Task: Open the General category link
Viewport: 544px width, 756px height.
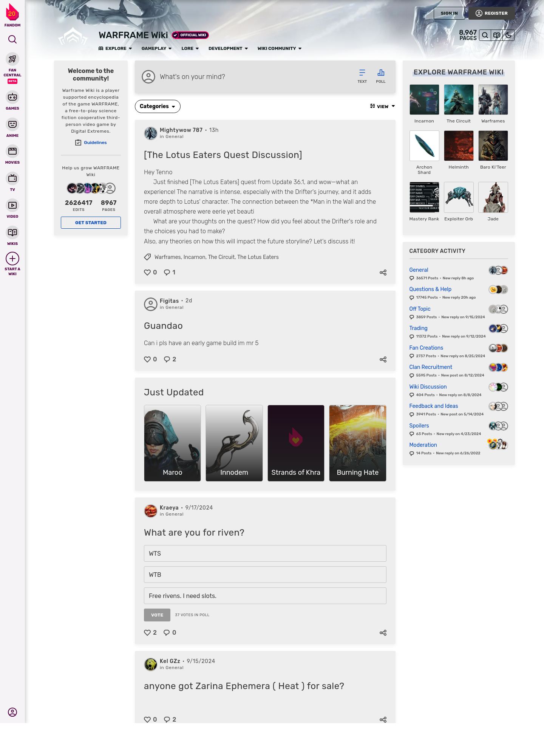Action: [419, 270]
